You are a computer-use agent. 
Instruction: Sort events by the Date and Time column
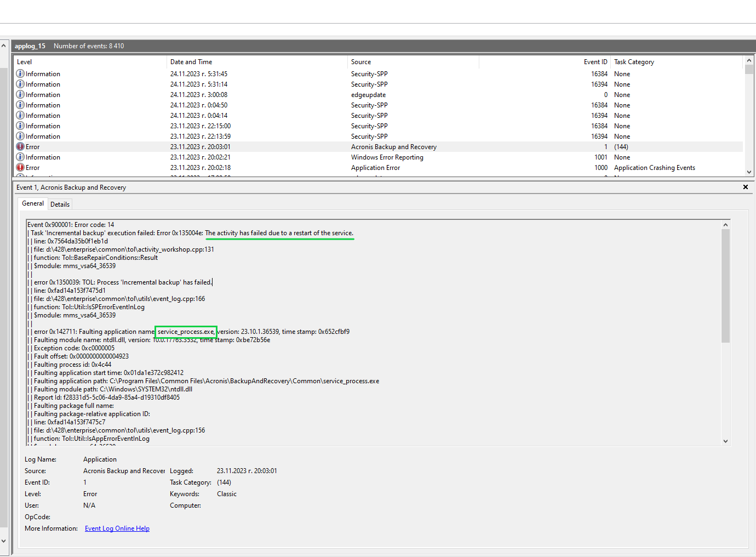pos(191,61)
